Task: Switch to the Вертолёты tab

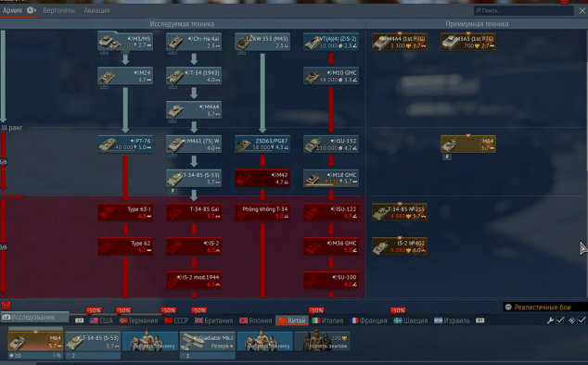Action: click(58, 10)
